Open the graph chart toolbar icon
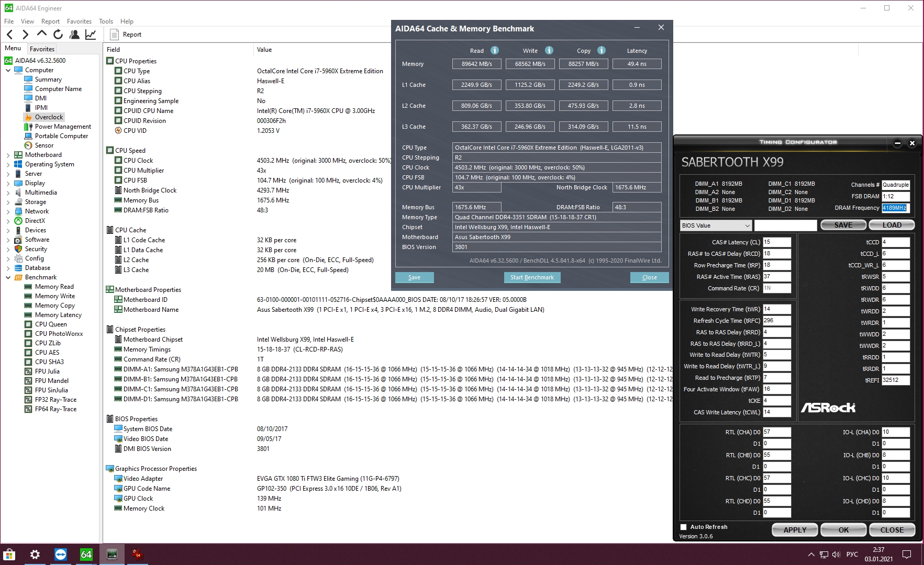This screenshot has width=924, height=565. pyautogui.click(x=91, y=35)
